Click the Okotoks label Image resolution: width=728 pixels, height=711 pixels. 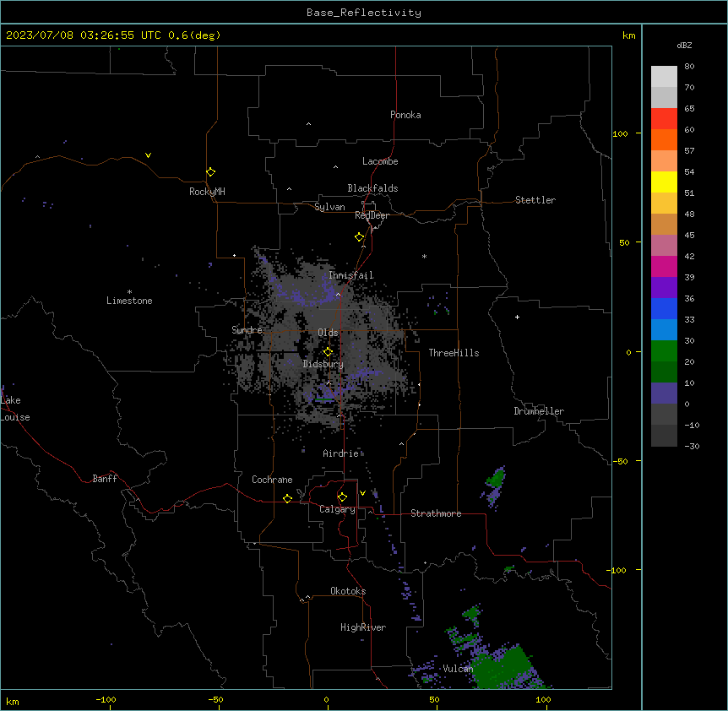point(348,591)
